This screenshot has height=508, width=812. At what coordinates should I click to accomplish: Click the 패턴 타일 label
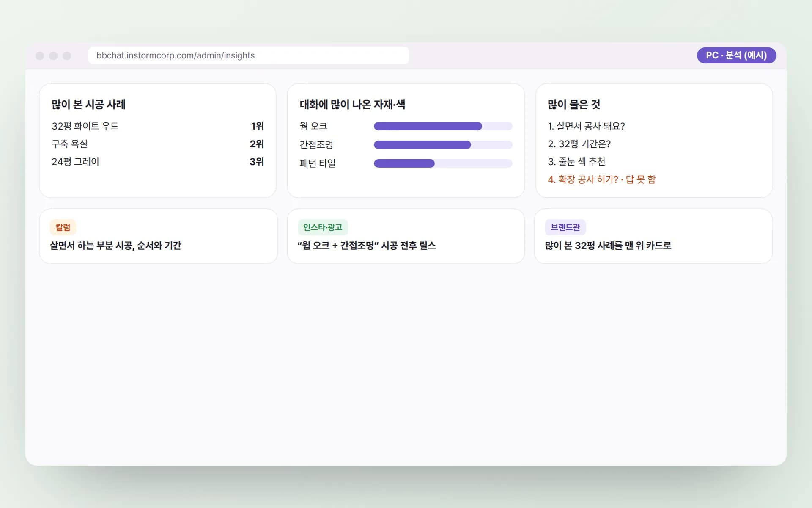coord(317,163)
